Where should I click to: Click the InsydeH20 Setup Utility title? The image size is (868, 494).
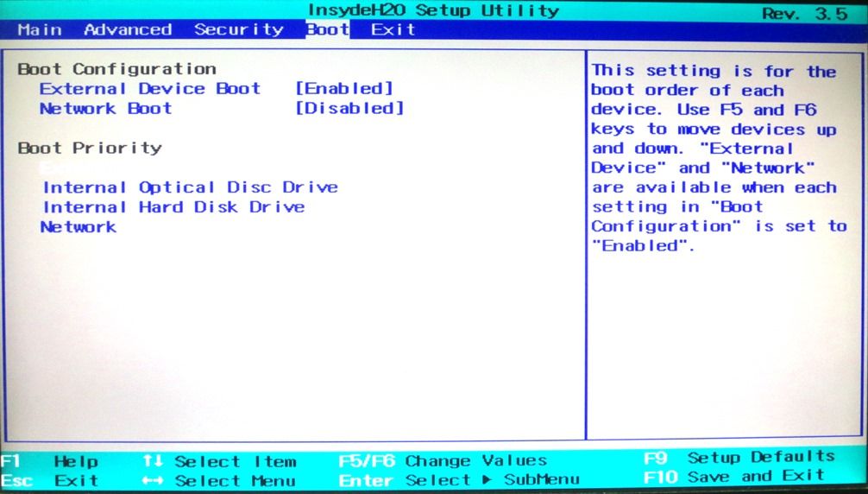click(x=433, y=10)
